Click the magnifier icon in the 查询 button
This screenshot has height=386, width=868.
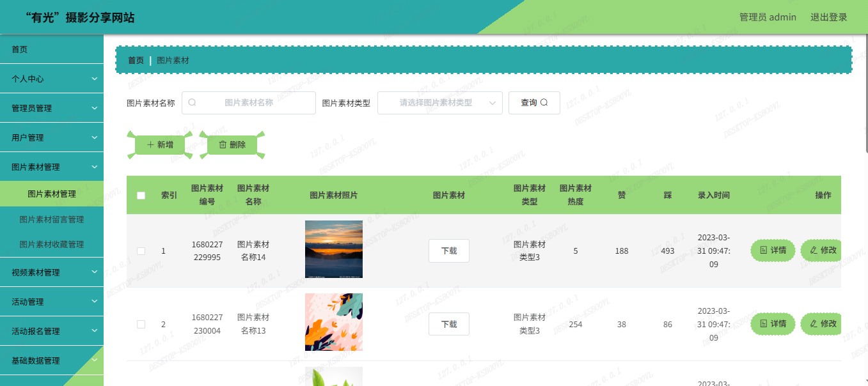(544, 103)
